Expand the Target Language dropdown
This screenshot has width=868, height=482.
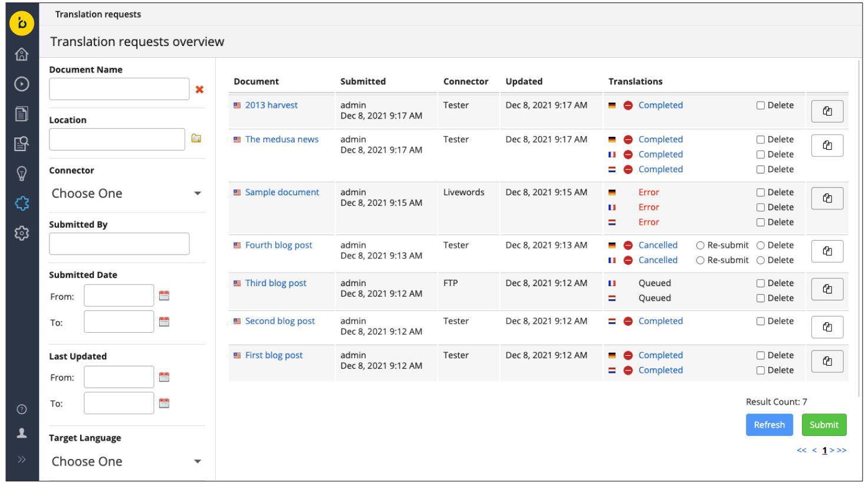pyautogui.click(x=126, y=461)
